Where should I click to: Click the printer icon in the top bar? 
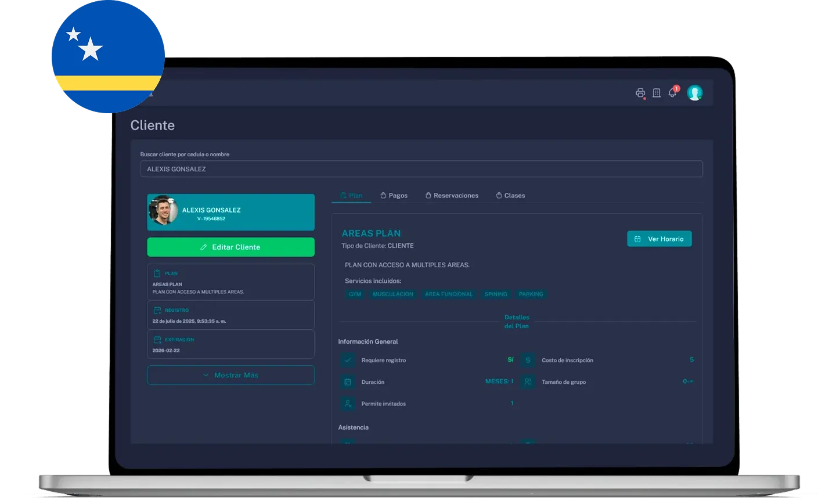tap(640, 93)
